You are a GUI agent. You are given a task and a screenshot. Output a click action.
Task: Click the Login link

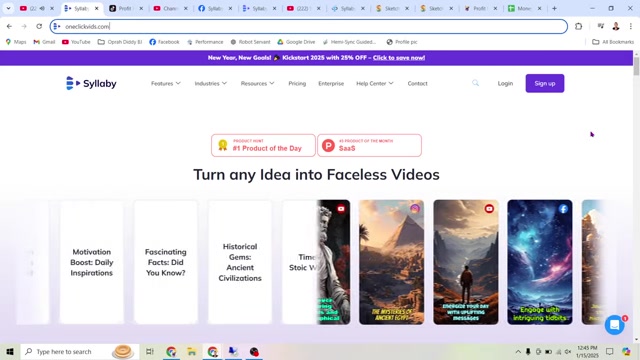[x=505, y=83]
